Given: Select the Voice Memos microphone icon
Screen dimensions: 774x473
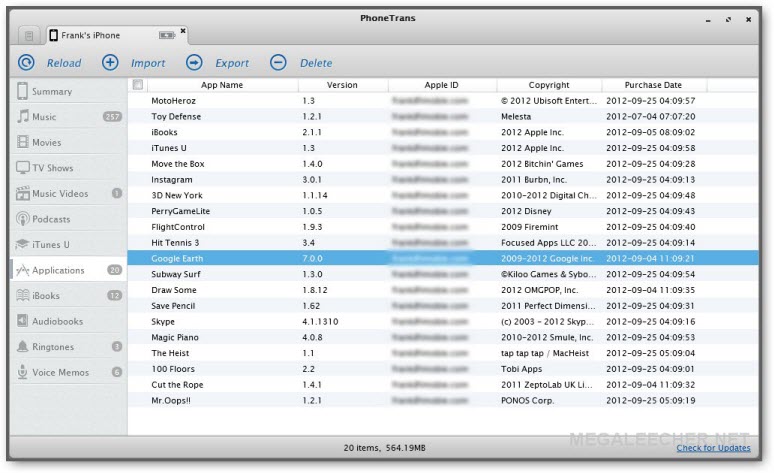Looking at the screenshot, I should pos(23,372).
